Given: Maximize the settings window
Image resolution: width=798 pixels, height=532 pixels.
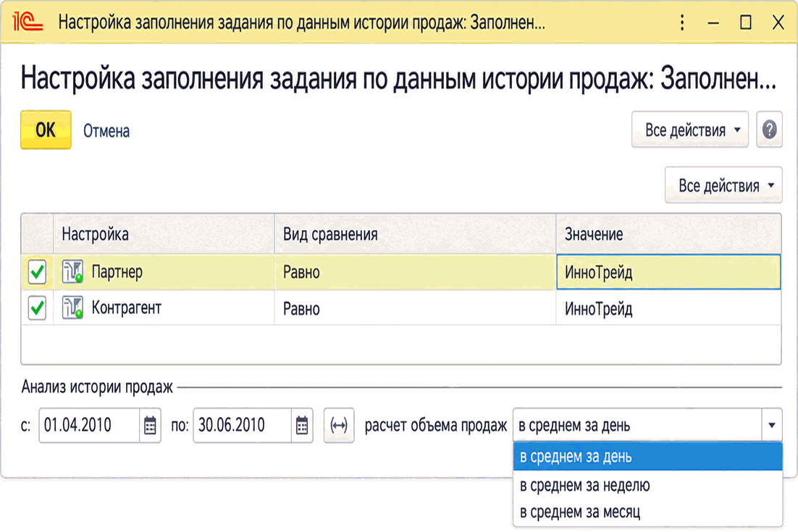Looking at the screenshot, I should click(746, 22).
